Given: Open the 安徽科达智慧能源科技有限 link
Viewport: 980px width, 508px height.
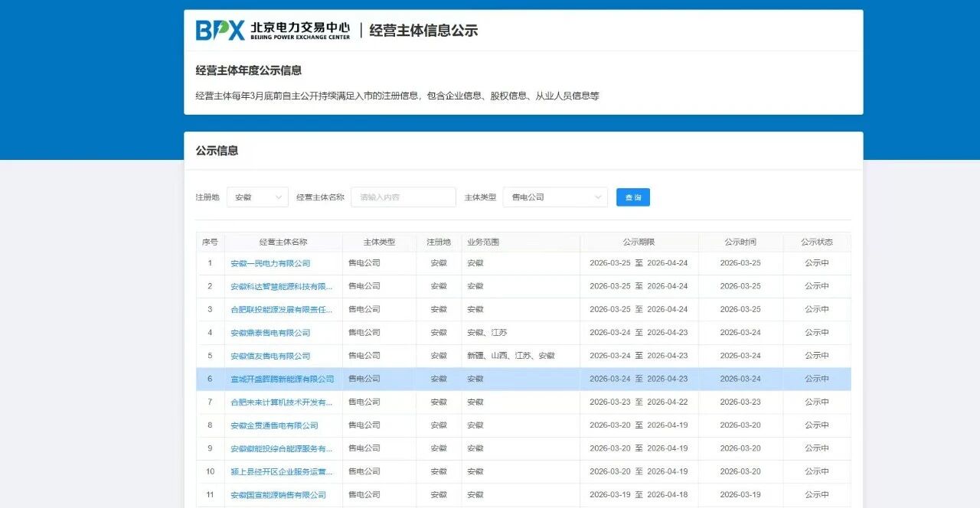Looking at the screenshot, I should (282, 286).
